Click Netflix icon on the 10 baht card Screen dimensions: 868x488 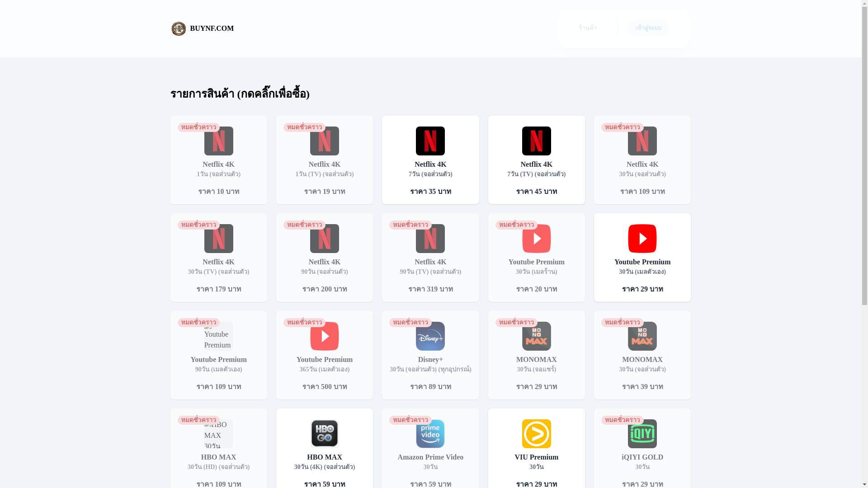pyautogui.click(x=219, y=141)
